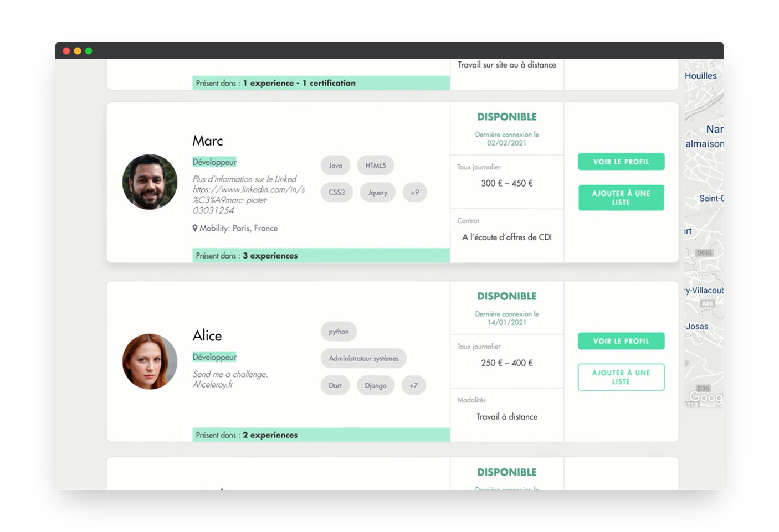Select the Administrateur systèmes tag
Viewport: 779px width, 532px height.
363,358
